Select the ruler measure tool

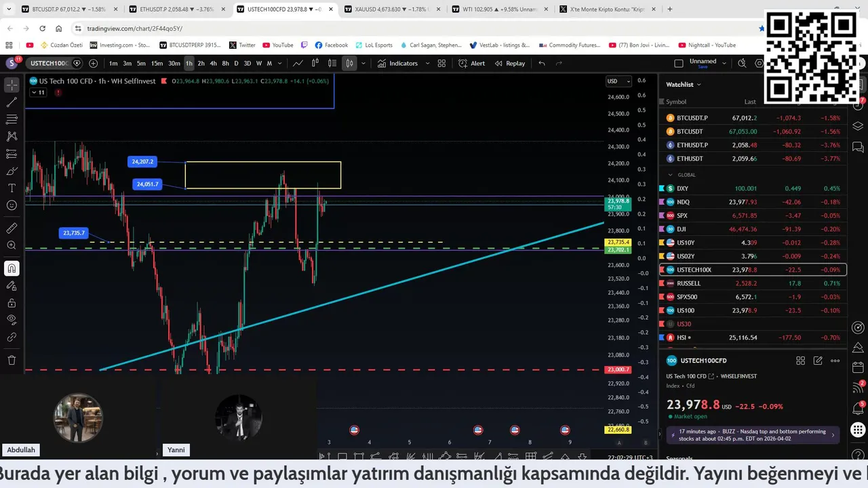pyautogui.click(x=12, y=228)
